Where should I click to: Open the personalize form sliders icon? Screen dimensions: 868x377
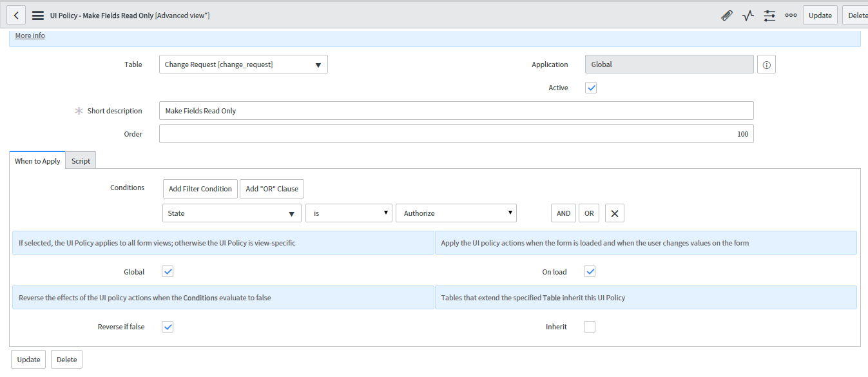(x=769, y=15)
